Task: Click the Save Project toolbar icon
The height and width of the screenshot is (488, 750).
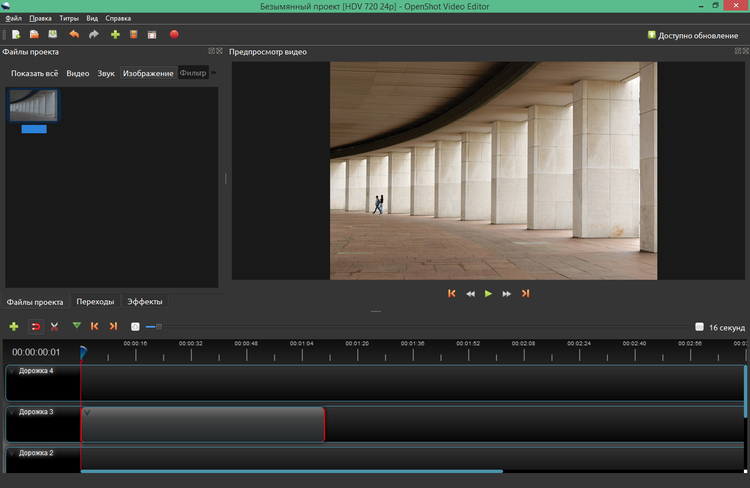Action: (53, 34)
